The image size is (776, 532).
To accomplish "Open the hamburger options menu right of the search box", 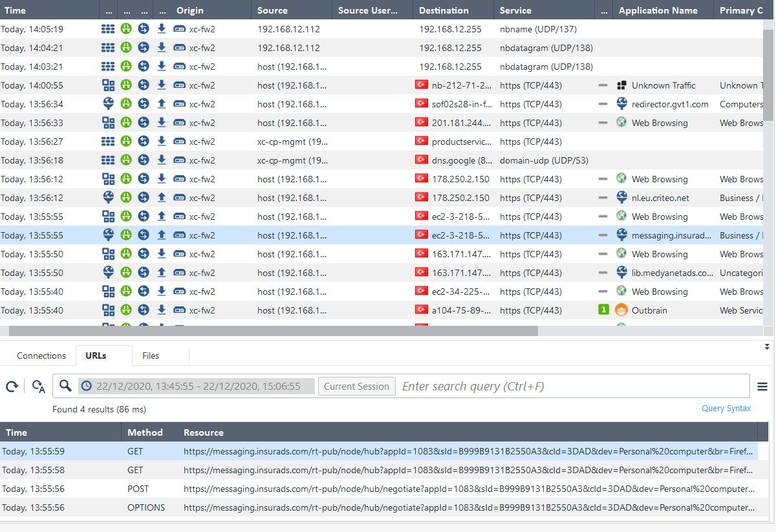I will tap(762, 387).
